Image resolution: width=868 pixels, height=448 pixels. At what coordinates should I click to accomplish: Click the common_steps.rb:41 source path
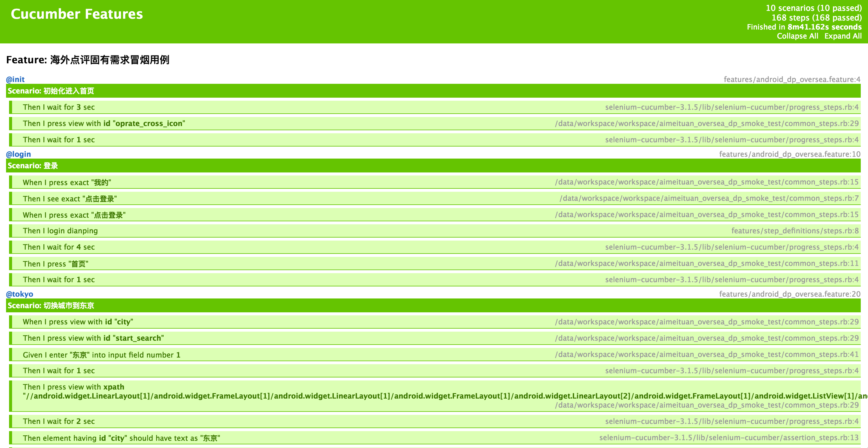(x=707, y=355)
